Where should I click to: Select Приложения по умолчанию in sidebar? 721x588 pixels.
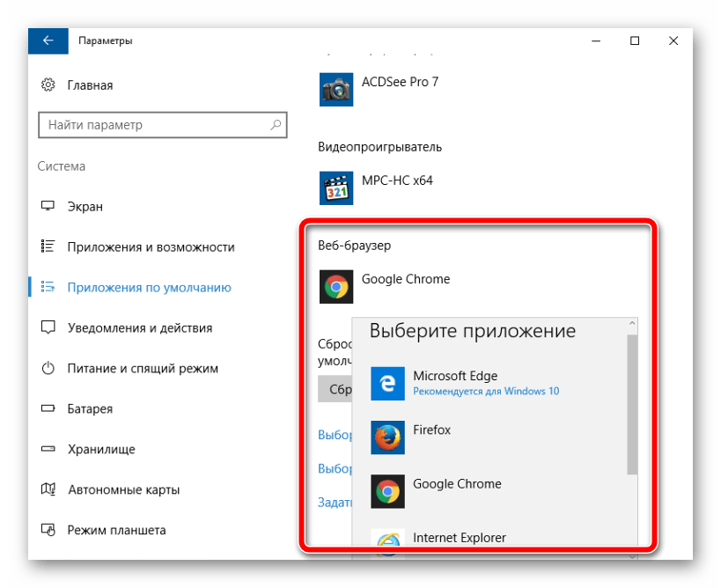(149, 288)
